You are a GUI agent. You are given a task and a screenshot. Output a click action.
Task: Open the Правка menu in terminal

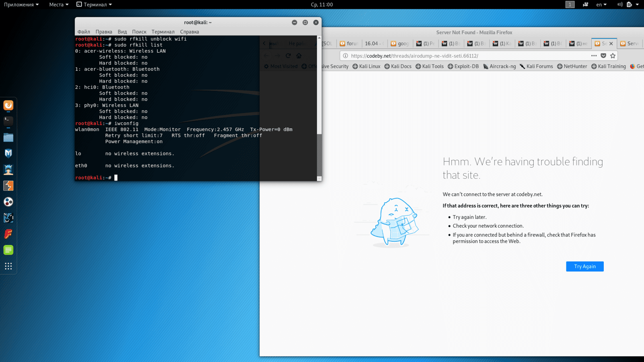104,32
